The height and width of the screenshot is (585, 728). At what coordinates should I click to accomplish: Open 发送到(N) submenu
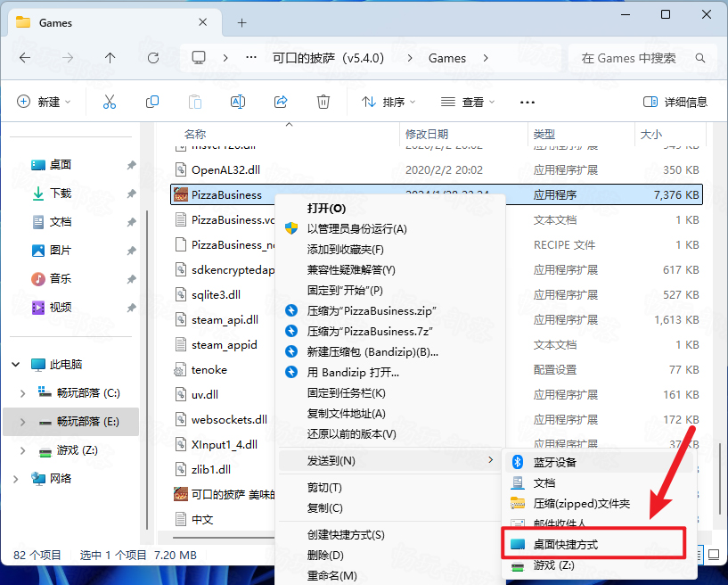point(390,461)
